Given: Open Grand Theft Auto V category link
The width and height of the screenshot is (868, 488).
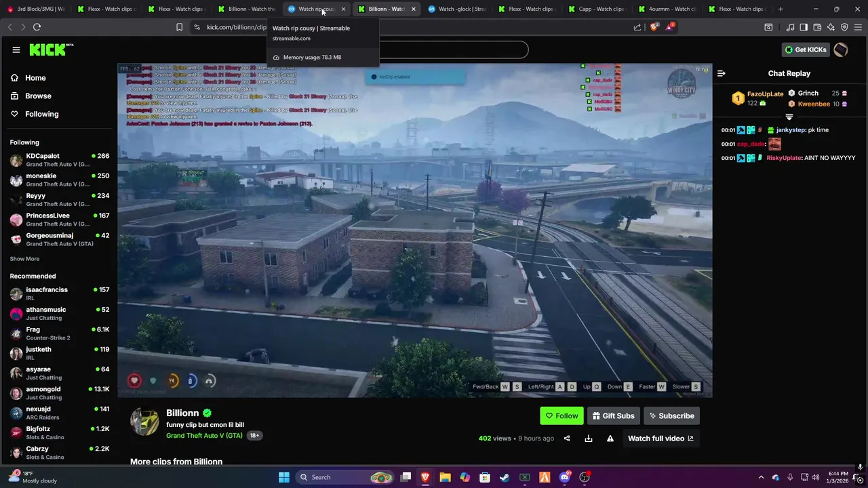Looking at the screenshot, I should 204,435.
